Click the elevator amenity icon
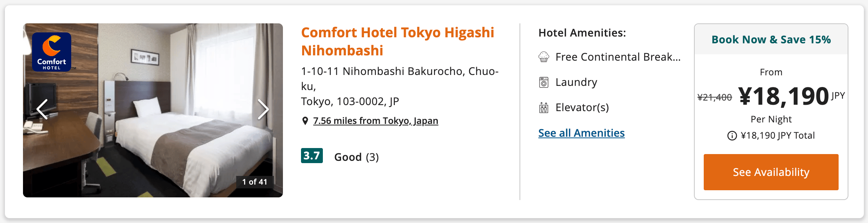This screenshot has height=223, width=868. point(544,108)
